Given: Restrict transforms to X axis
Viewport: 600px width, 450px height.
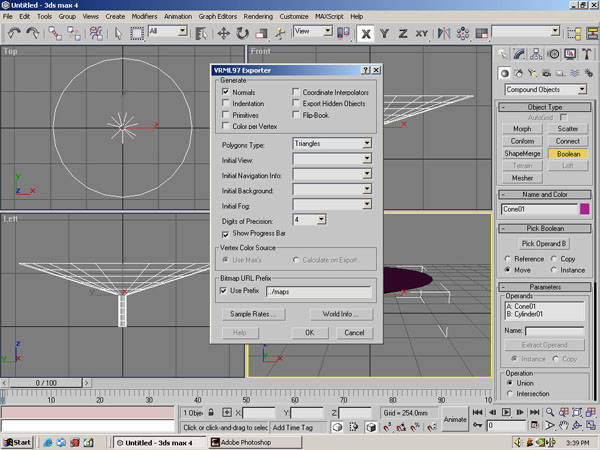Looking at the screenshot, I should [x=366, y=34].
